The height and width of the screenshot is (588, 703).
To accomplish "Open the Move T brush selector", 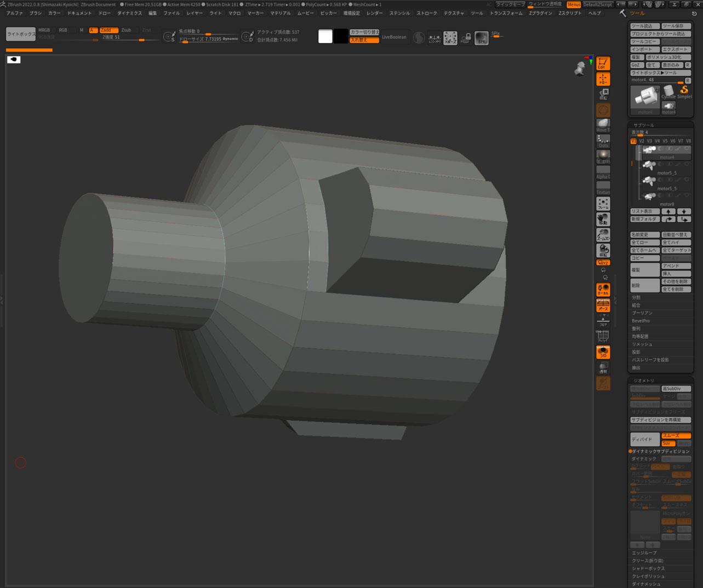I will click(x=603, y=125).
